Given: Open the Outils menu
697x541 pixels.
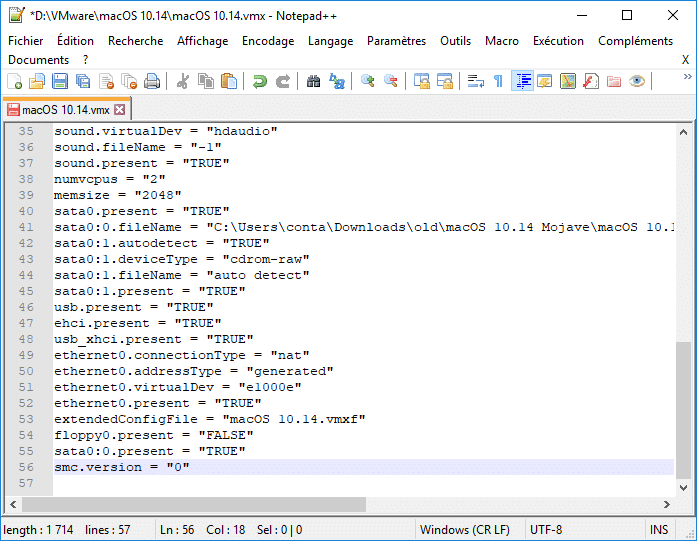Looking at the screenshot, I should pos(455,41).
